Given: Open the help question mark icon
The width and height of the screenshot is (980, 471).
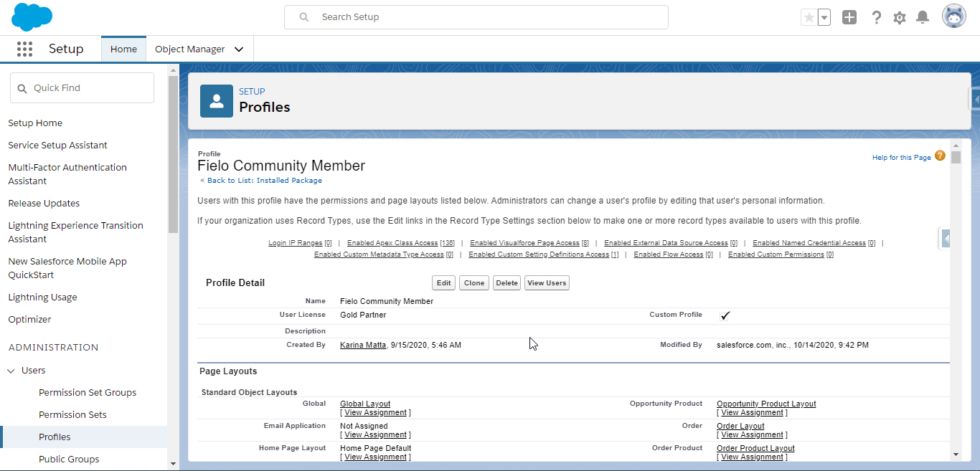Looking at the screenshot, I should [876, 17].
